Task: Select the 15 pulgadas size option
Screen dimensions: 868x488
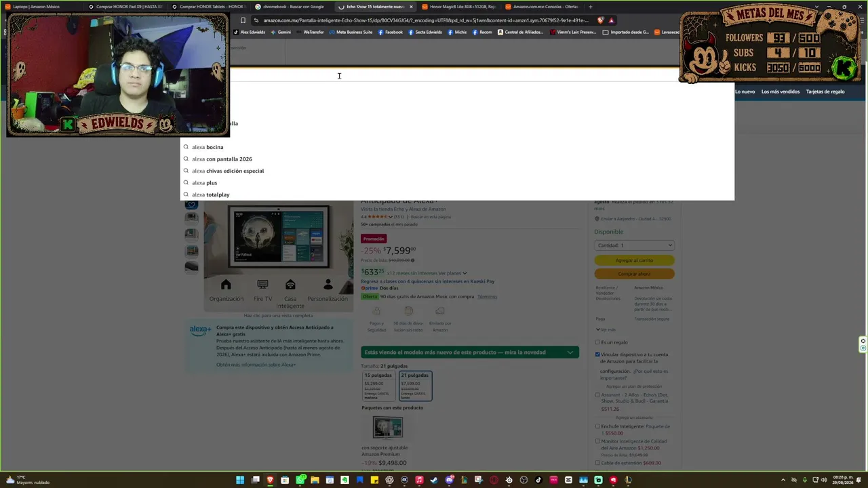Action: pos(378,386)
